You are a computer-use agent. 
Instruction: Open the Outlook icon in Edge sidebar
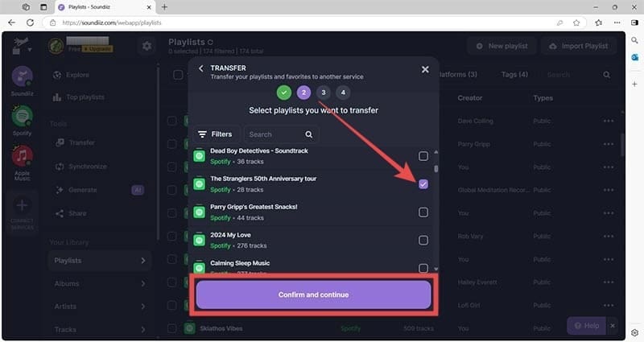tap(634, 57)
